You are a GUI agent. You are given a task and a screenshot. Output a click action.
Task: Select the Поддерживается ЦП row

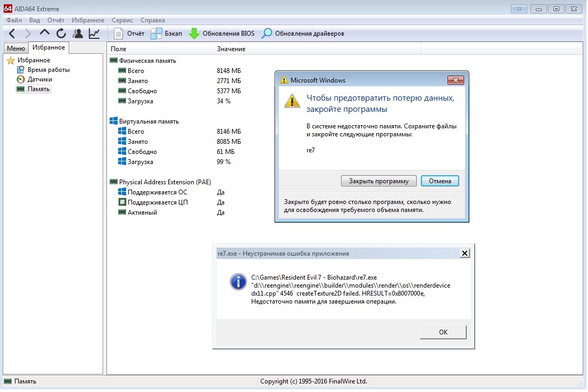(153, 203)
